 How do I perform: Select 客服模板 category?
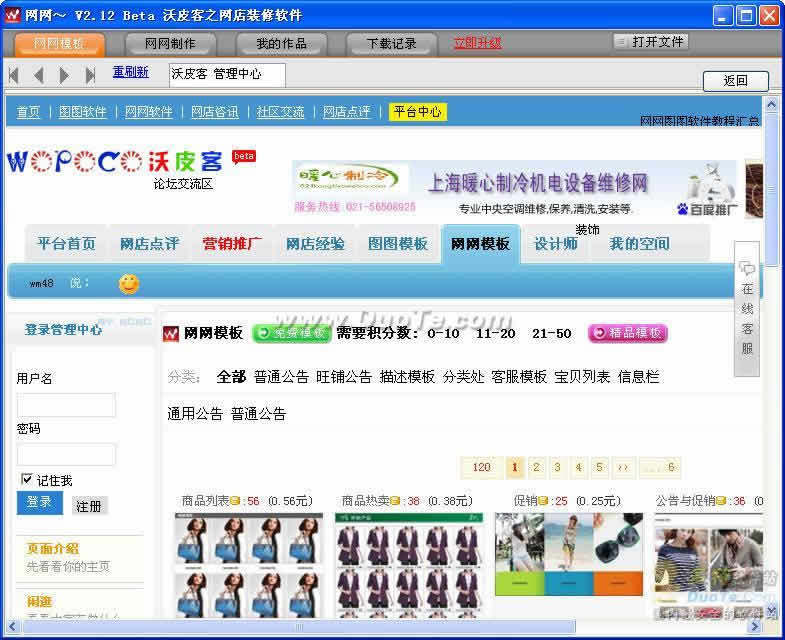(519, 377)
